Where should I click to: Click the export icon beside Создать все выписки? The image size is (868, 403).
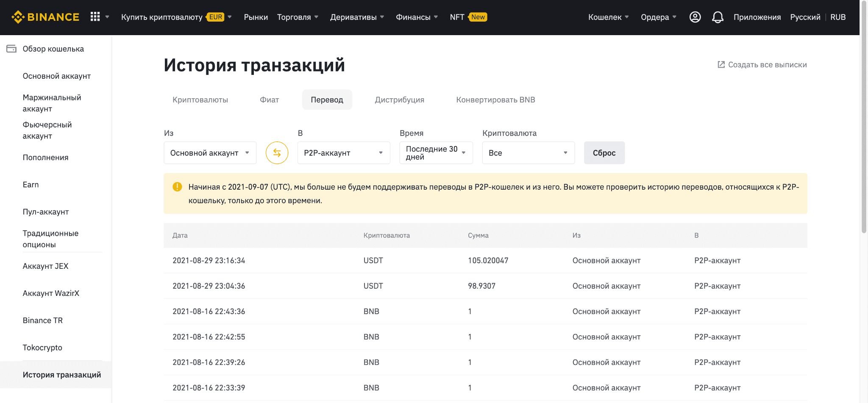coord(721,64)
